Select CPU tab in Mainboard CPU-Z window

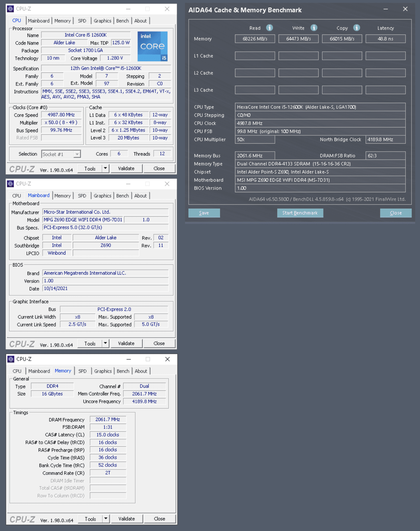pos(17,196)
